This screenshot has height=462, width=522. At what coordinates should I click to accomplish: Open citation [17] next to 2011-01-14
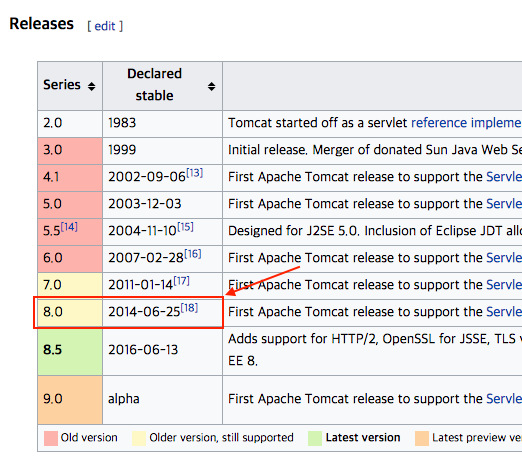181,281
